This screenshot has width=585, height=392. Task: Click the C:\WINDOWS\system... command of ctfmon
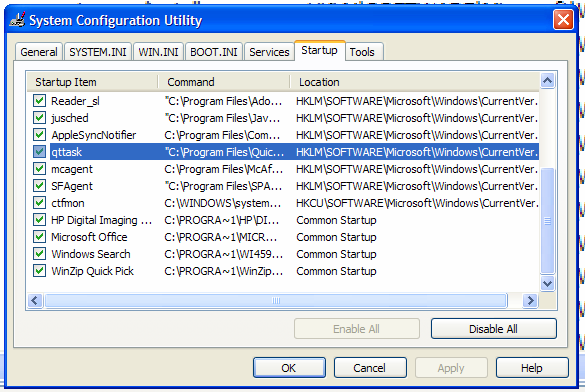(x=223, y=203)
